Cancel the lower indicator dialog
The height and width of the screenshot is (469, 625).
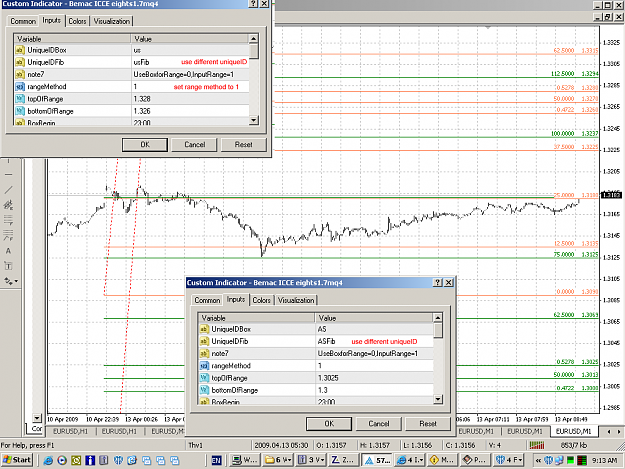point(379,424)
